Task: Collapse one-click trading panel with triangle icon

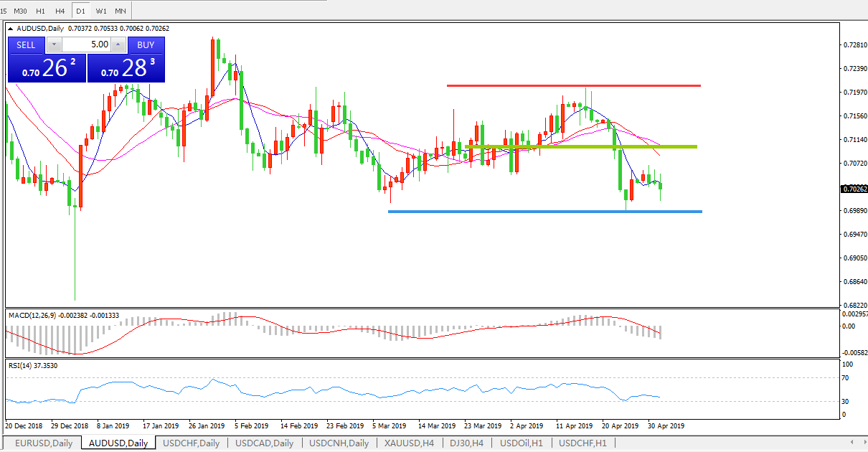Action: pyautogui.click(x=10, y=29)
